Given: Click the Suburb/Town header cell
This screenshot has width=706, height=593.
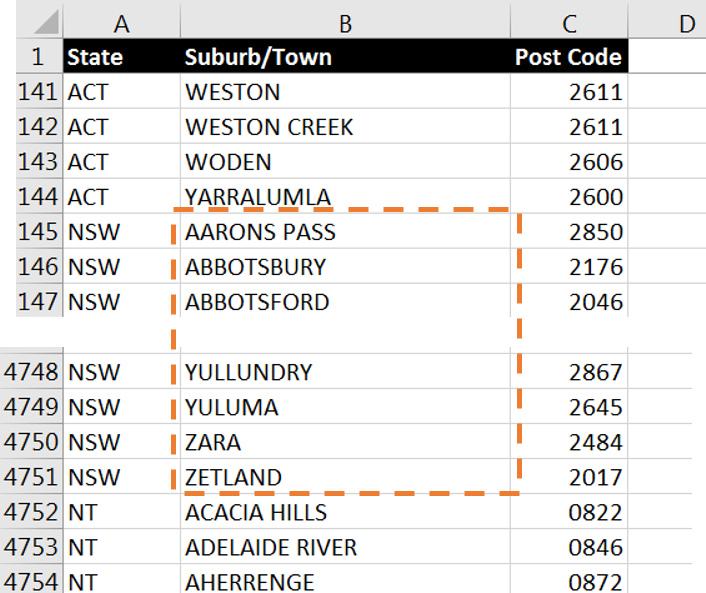Looking at the screenshot, I should [345, 57].
